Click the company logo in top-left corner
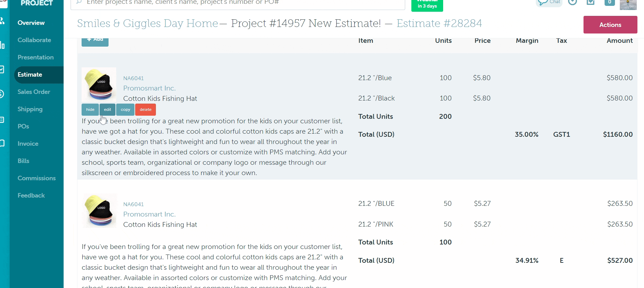The height and width of the screenshot is (288, 644). click(3, 3)
